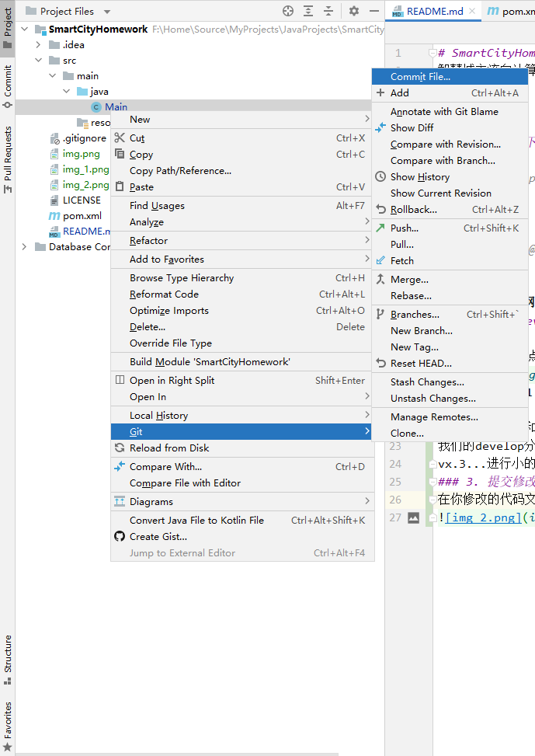Choose Push... in Git submenu
Viewport: 535px width, 756px height.
[x=450, y=228]
